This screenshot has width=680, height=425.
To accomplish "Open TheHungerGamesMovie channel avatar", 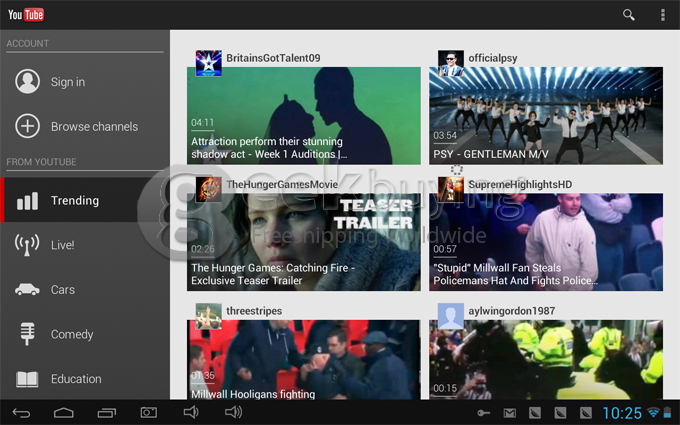I will point(209,190).
